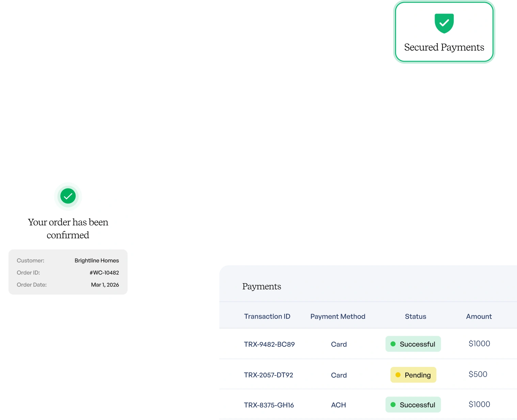Select the $500 amount

478,374
